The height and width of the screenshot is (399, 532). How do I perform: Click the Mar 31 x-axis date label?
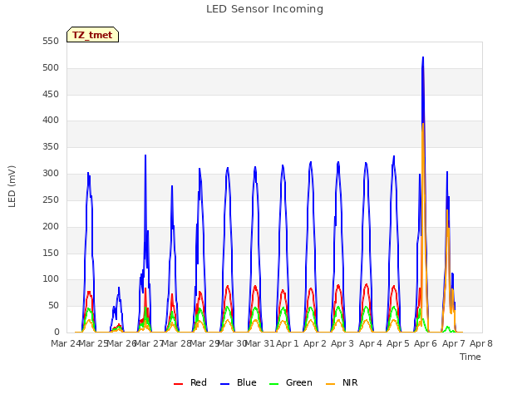260,343
